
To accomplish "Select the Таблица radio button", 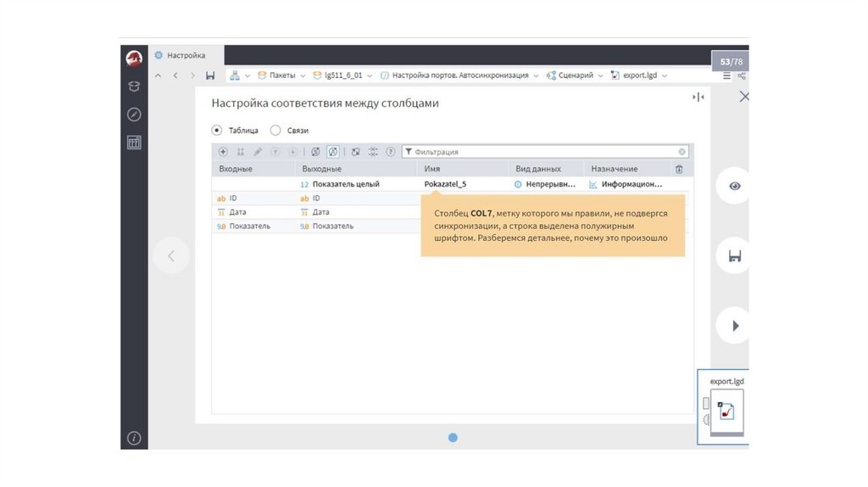I will [x=217, y=131].
